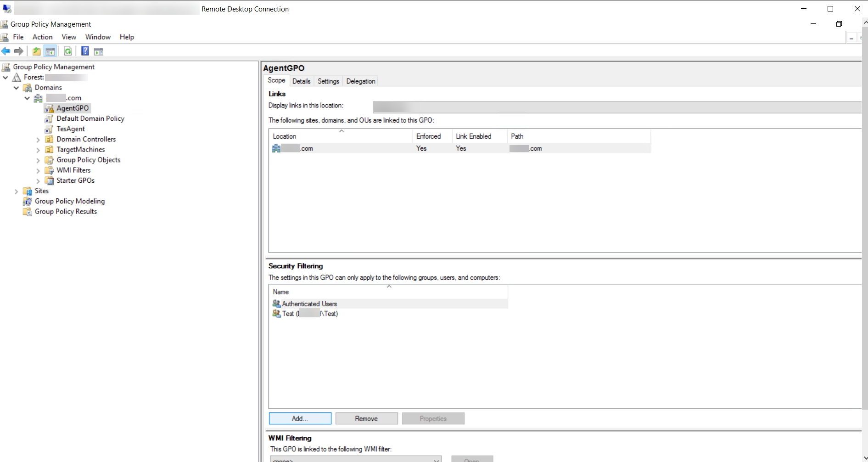Sort links by the Path column header
This screenshot has height=462, width=868.
[x=579, y=136]
